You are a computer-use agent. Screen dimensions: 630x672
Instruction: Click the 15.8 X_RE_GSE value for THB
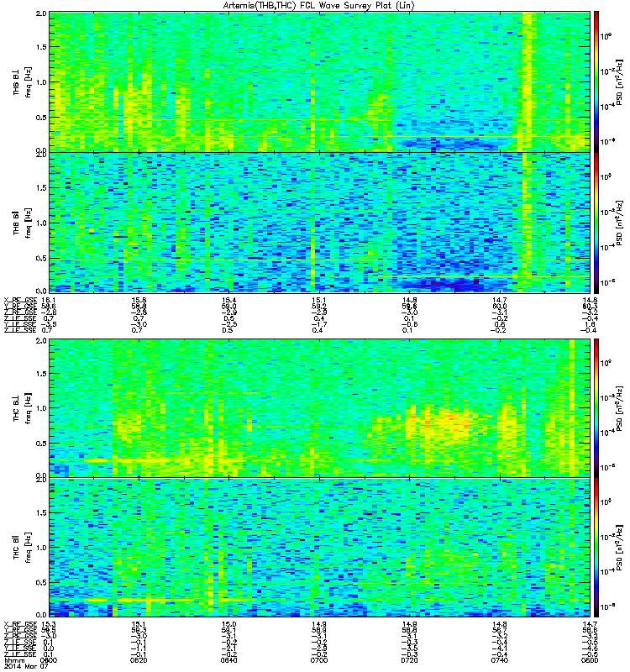point(139,300)
